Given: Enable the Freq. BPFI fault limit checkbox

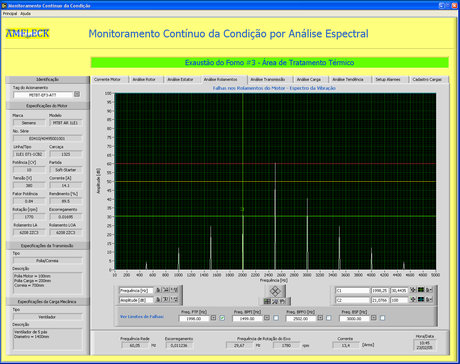Looking at the screenshot, I should click(276, 318).
